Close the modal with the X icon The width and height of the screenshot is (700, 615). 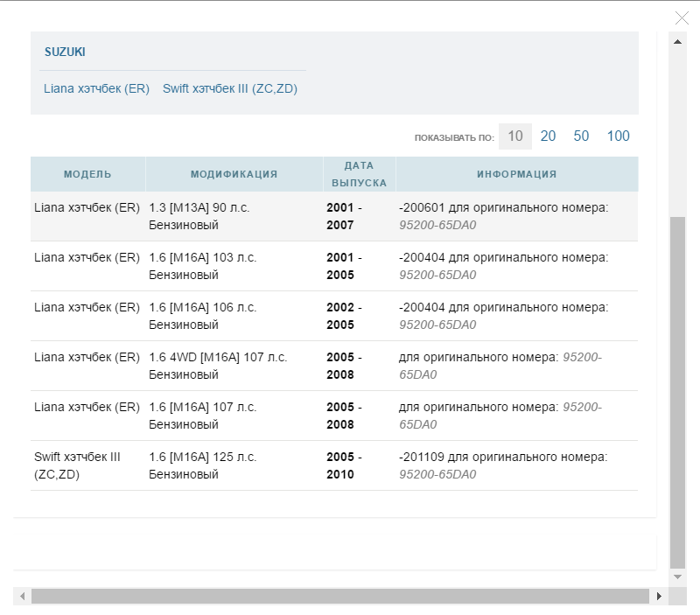tap(682, 17)
